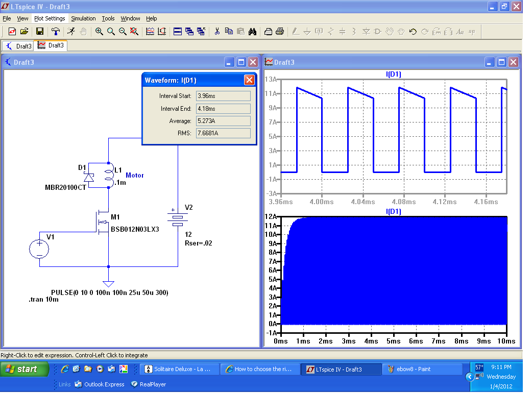
Task: Click the RMS value field
Action: (x=223, y=133)
